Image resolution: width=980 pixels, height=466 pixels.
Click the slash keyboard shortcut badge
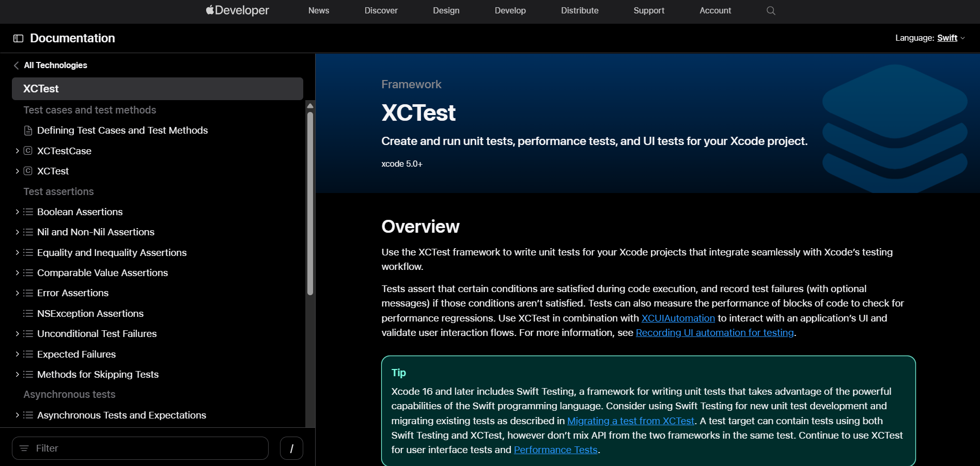291,448
